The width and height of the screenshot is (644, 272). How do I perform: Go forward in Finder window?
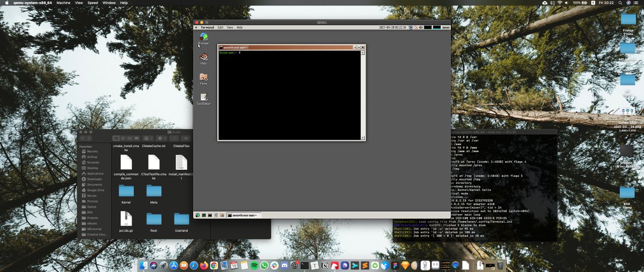tap(89, 138)
